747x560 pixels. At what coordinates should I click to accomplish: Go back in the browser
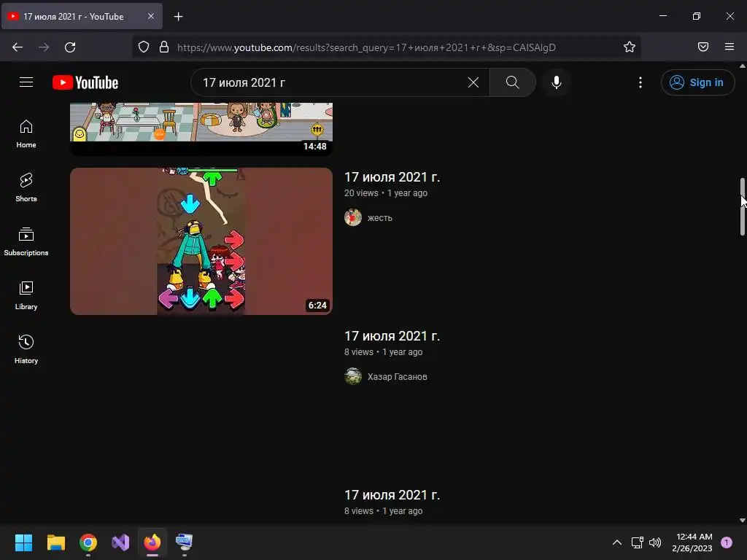click(x=18, y=47)
